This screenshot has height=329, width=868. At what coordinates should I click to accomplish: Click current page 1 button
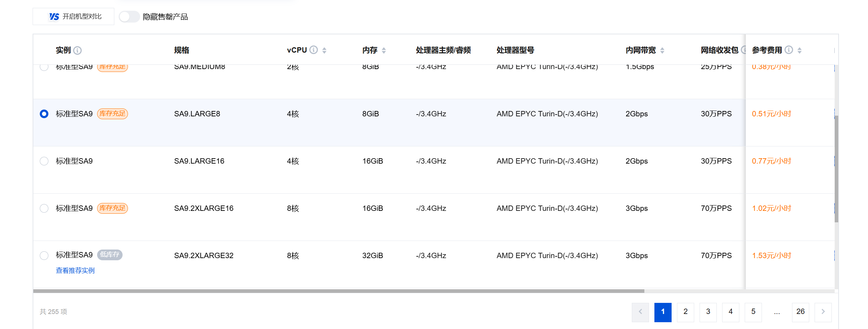[663, 312]
